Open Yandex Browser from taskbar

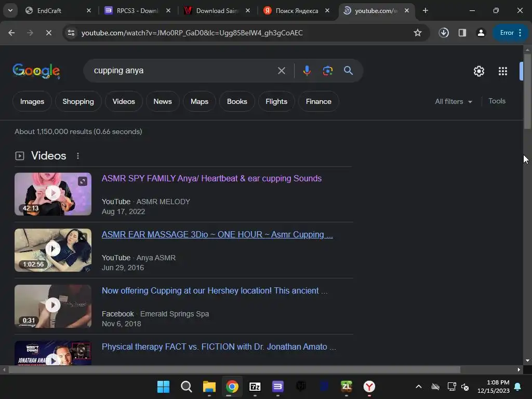369,387
